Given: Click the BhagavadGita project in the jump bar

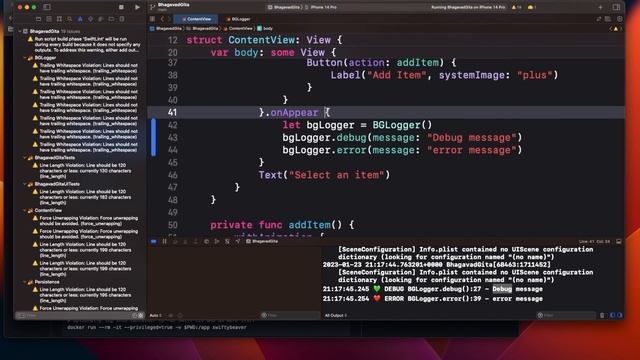Looking at the screenshot, I should [166, 29].
